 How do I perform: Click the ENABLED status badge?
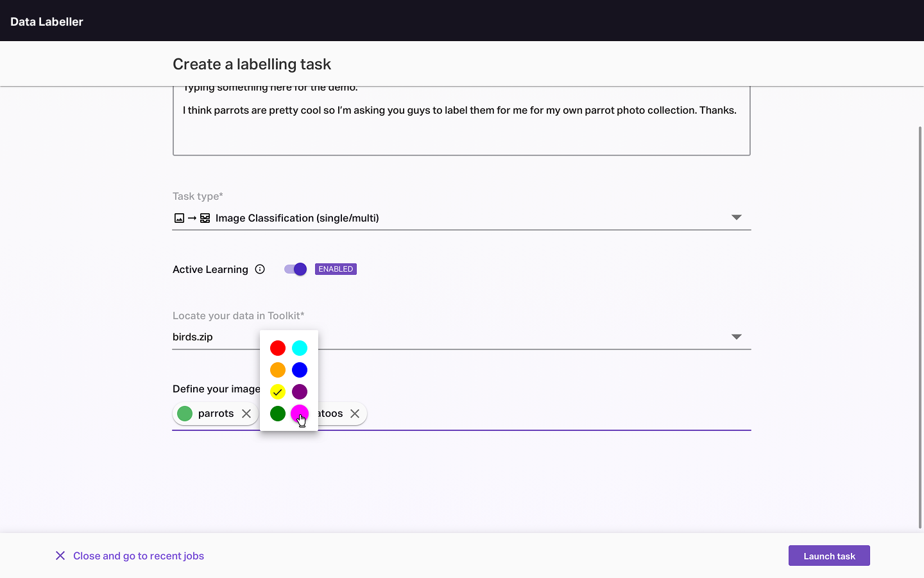336,269
